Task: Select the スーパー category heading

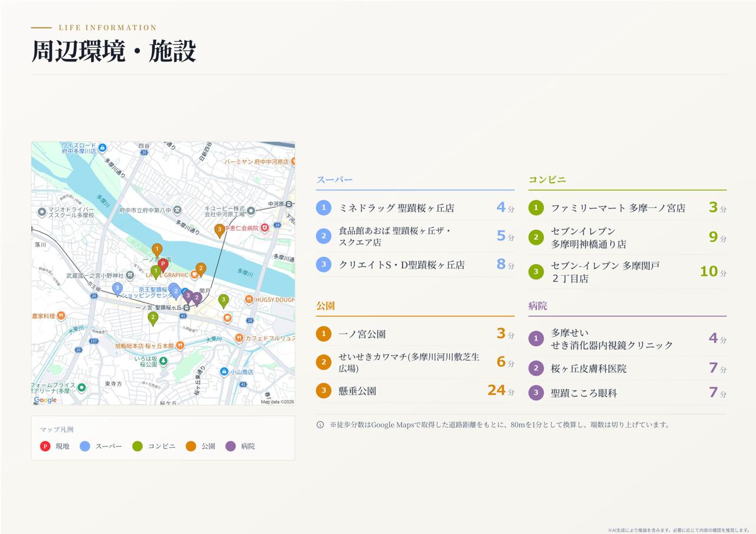Action: pos(334,180)
